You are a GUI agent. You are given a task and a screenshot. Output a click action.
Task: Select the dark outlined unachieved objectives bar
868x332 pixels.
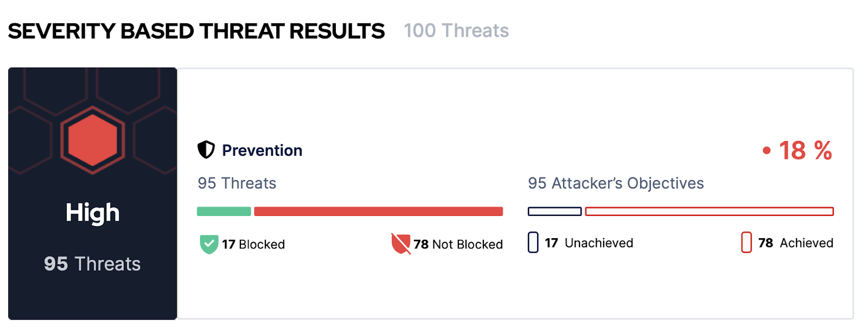pyautogui.click(x=555, y=212)
